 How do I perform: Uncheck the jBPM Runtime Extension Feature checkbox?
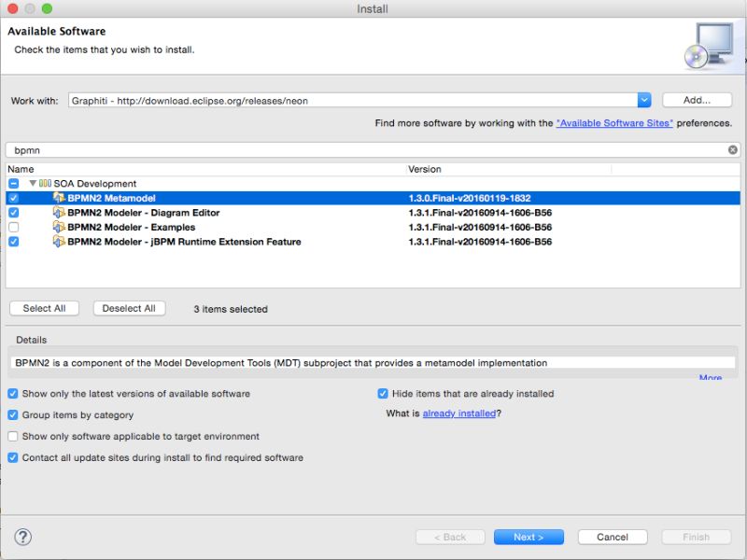click(14, 242)
